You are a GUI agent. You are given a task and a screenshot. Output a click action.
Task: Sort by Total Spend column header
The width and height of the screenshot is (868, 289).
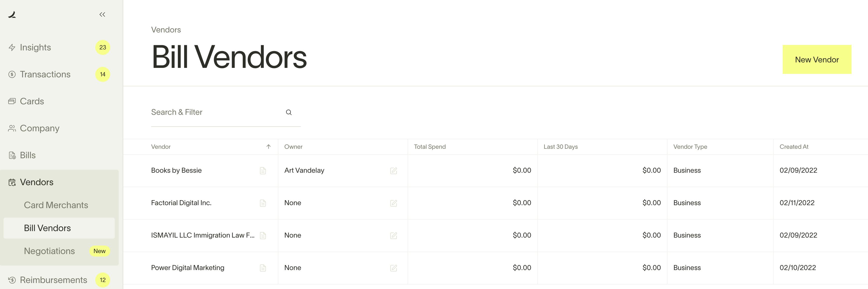[430, 147]
